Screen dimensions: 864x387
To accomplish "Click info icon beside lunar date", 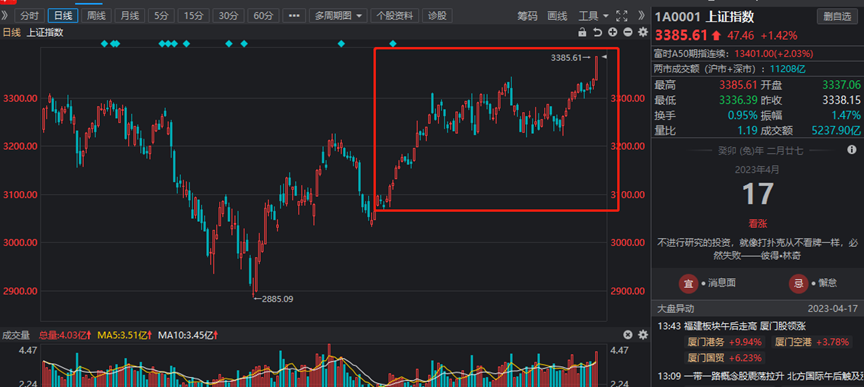I will coord(852,149).
